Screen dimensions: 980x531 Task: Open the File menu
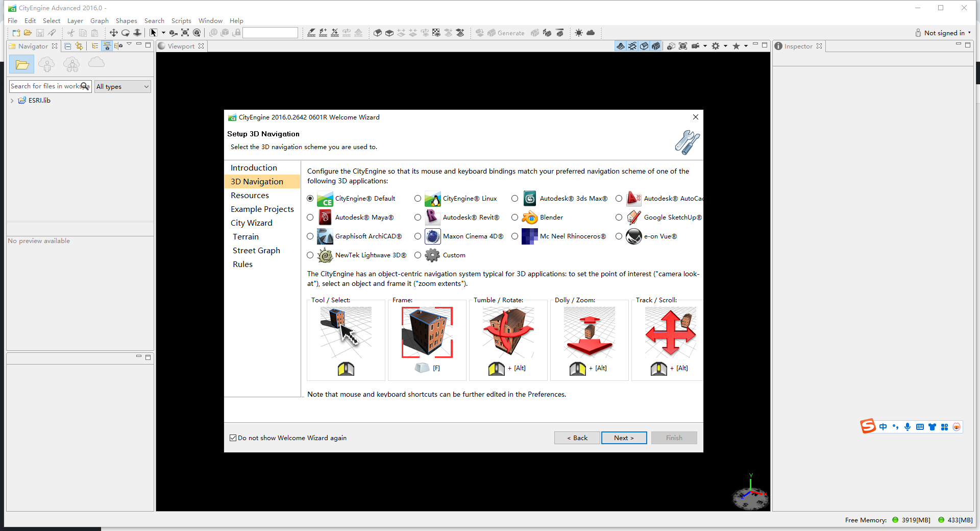click(x=13, y=20)
